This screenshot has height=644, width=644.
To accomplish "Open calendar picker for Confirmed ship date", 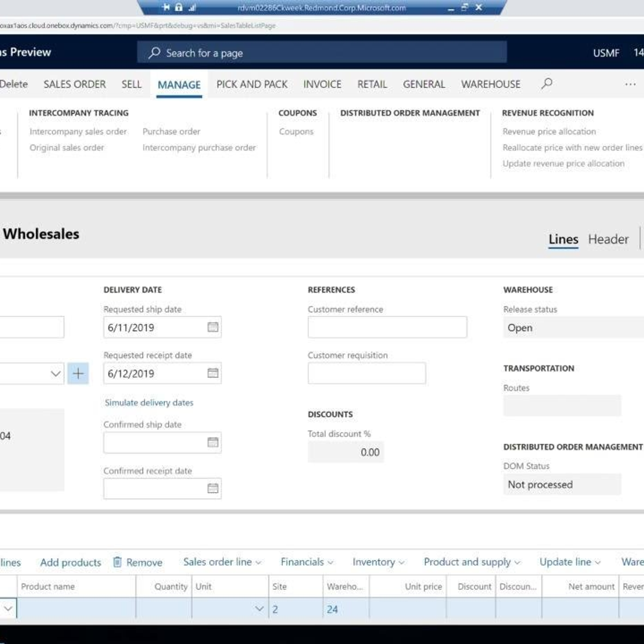I will (213, 442).
